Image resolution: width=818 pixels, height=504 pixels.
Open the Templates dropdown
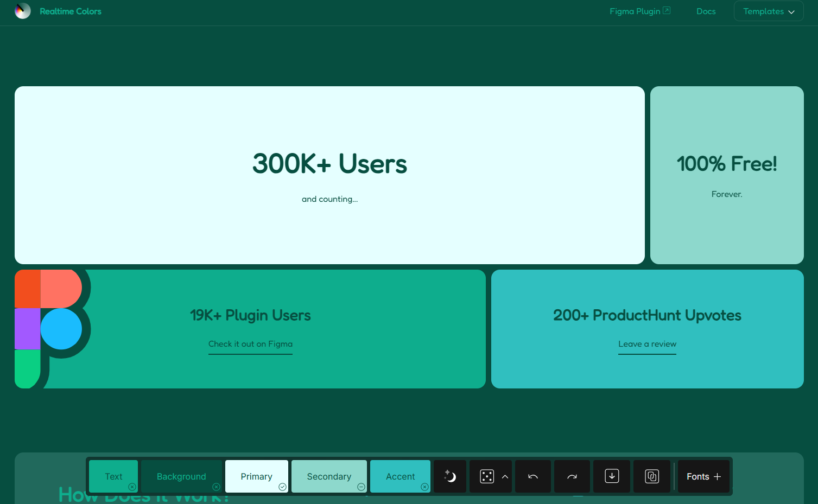click(768, 11)
